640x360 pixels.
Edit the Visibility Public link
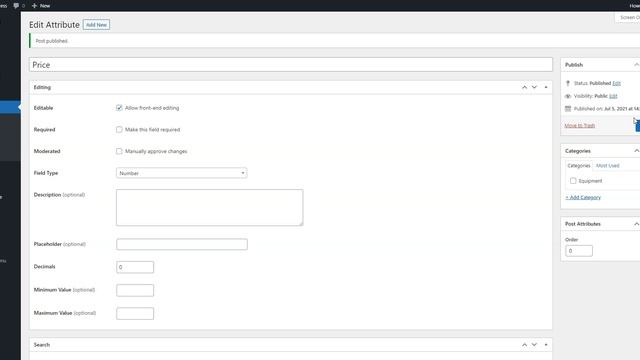click(x=613, y=96)
